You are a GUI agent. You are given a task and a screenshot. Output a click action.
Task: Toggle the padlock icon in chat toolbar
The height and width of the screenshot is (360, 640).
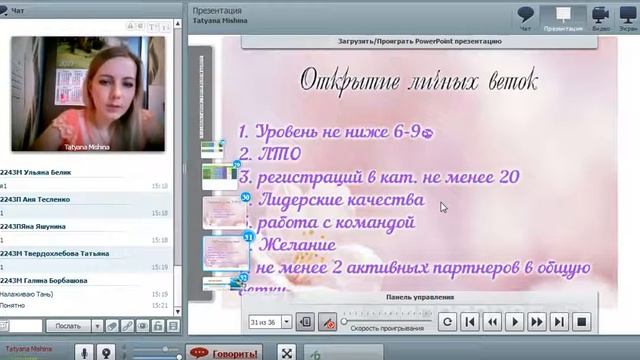pos(158,326)
